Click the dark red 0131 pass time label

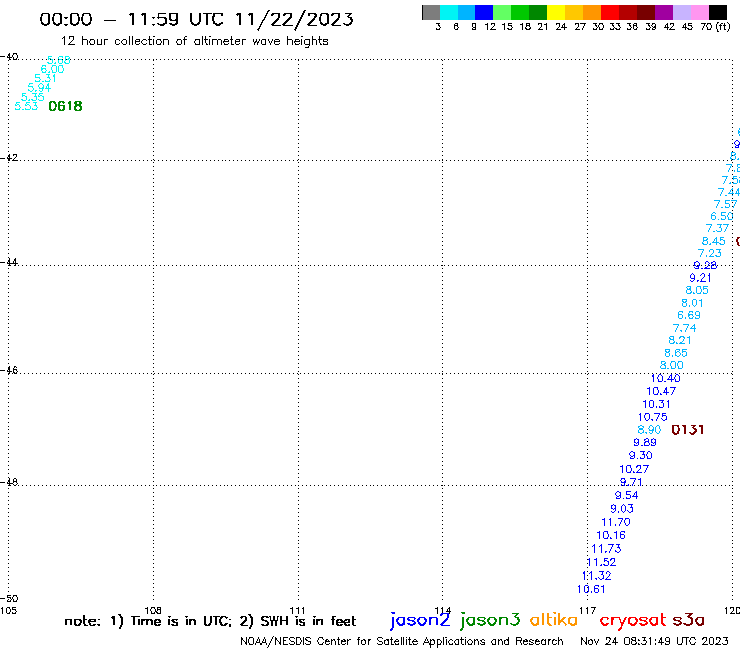(x=688, y=430)
